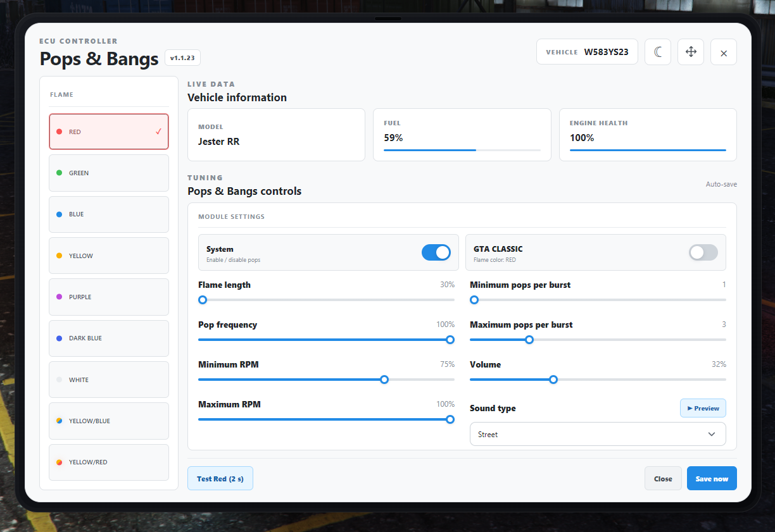Click the Maximum RPM slider handle
Screen dimensions: 775x532
450,419
